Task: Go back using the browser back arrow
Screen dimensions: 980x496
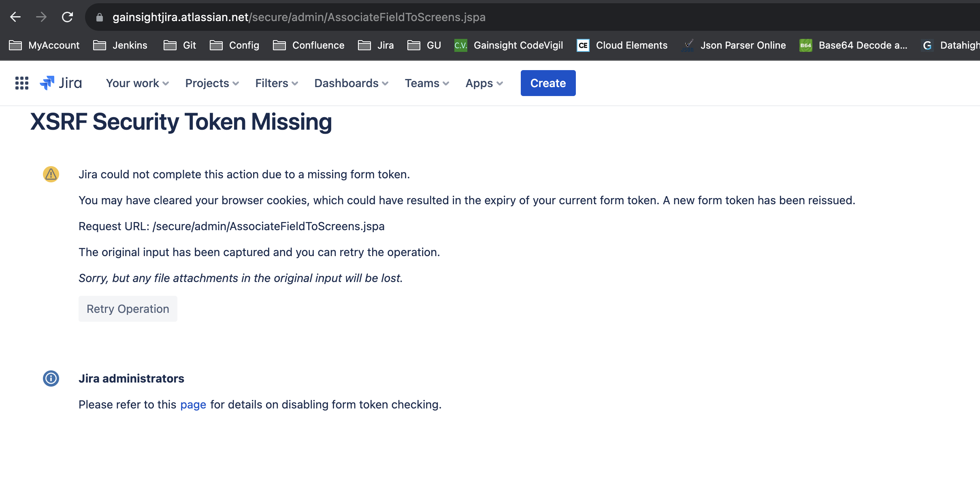Action: 15,17
